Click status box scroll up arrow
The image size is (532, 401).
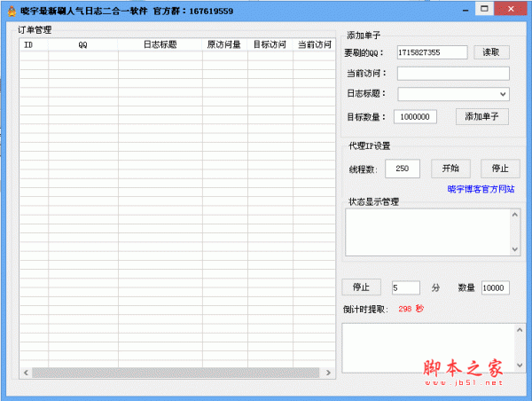(514, 215)
